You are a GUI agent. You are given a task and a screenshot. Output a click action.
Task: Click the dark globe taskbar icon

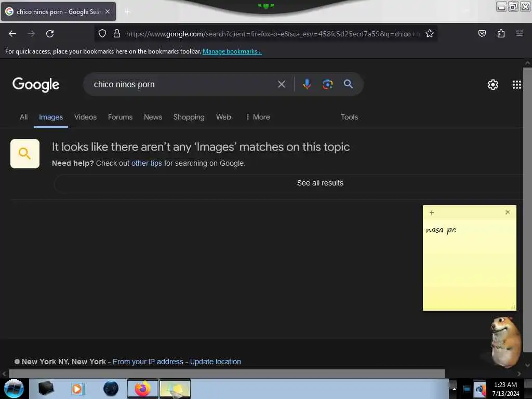click(111, 389)
